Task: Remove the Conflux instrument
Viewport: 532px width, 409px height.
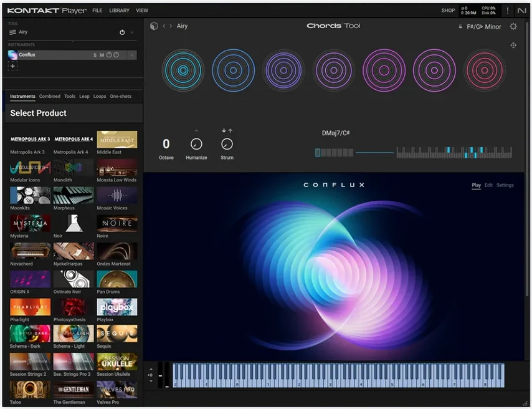Action: point(132,55)
